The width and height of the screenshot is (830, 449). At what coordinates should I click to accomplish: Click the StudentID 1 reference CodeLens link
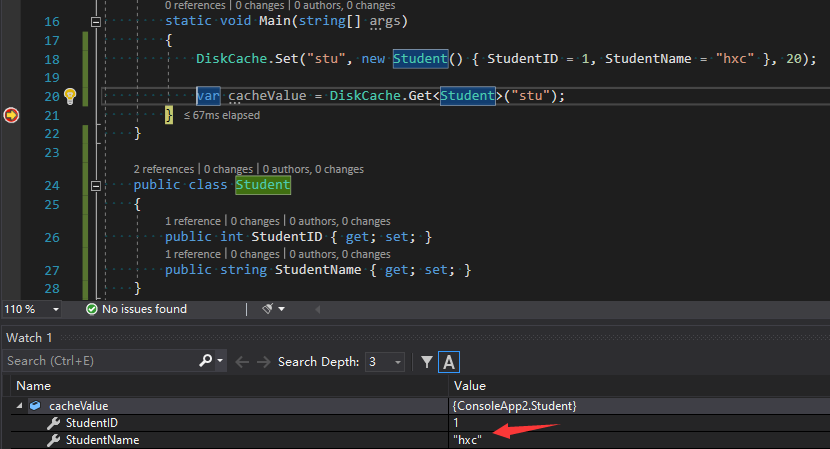pos(193,221)
